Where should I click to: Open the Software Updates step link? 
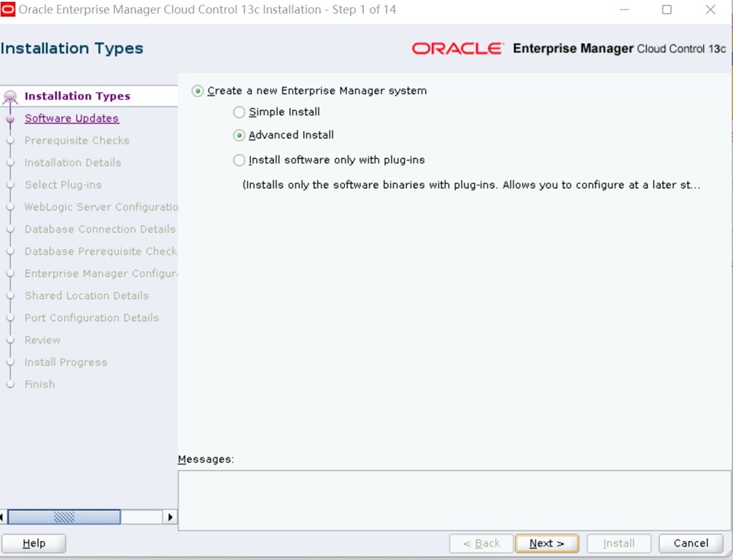[71, 118]
